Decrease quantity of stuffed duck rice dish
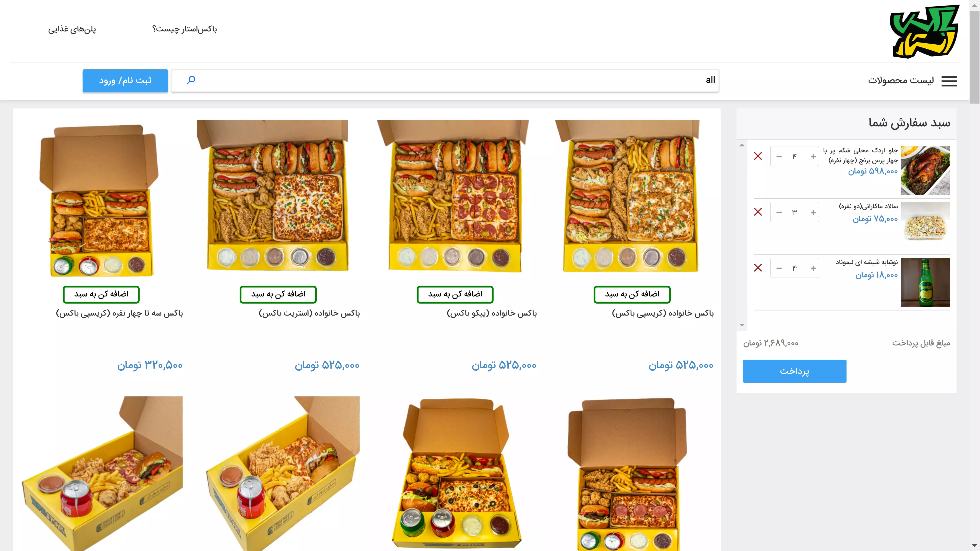The image size is (980, 551). coord(779,156)
